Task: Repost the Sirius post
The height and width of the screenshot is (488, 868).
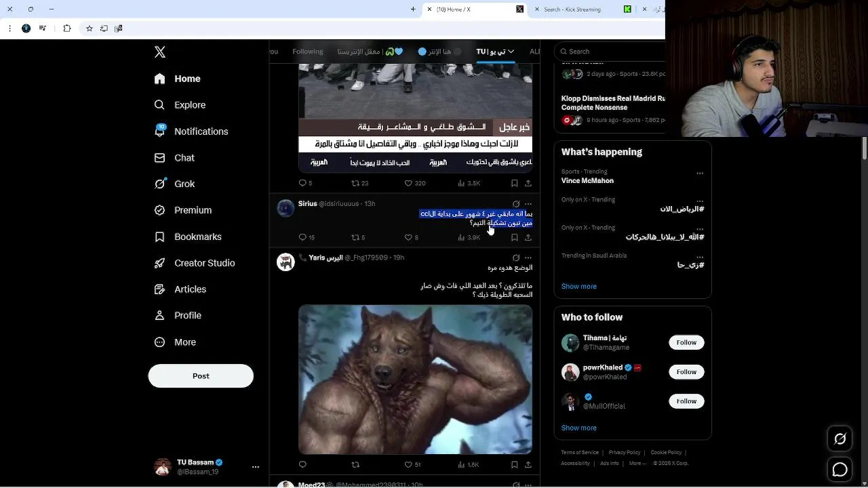Action: 355,237
